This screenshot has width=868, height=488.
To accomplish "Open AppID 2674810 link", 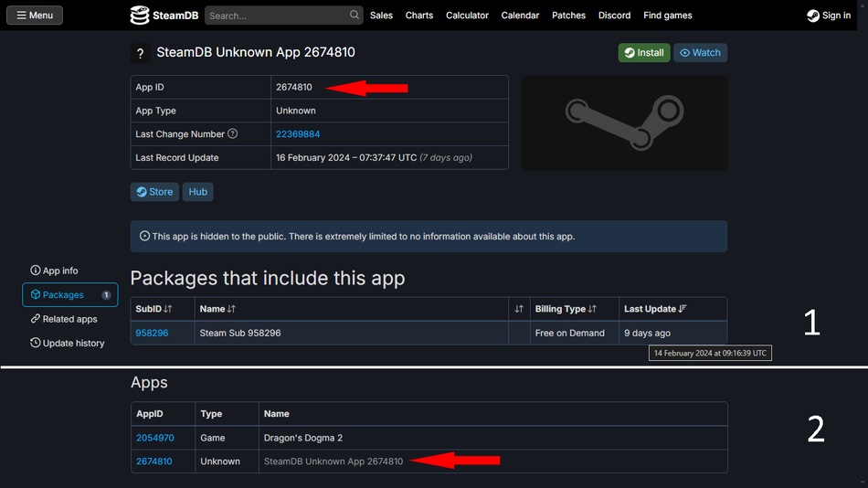I will [153, 461].
